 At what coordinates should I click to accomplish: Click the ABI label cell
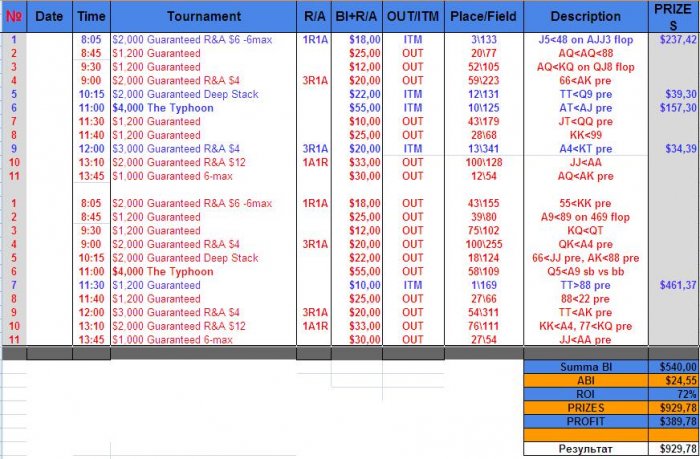point(586,380)
